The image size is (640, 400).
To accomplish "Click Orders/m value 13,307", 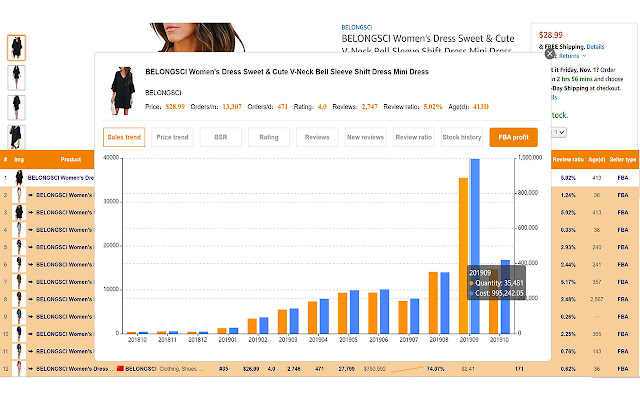I will pyautogui.click(x=232, y=107).
